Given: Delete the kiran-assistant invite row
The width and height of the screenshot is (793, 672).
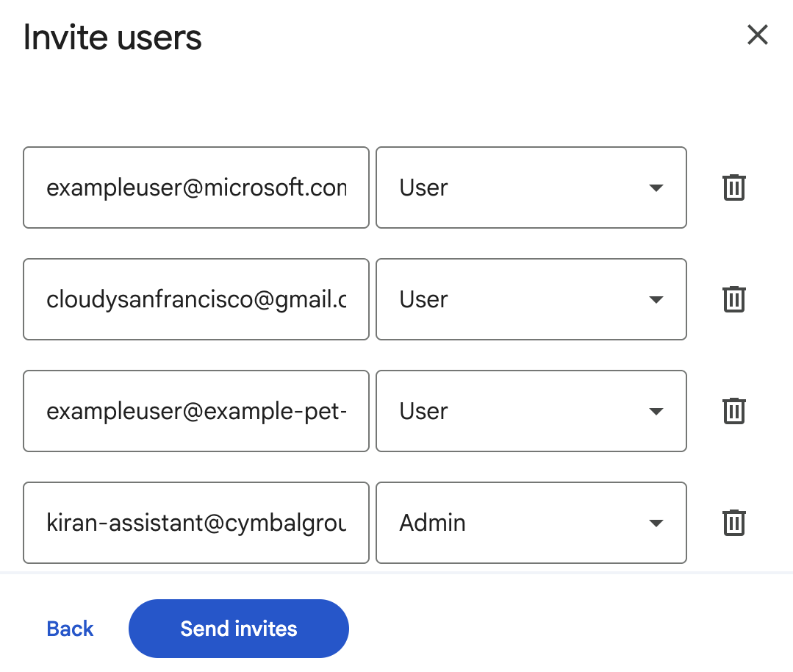Looking at the screenshot, I should pos(733,523).
